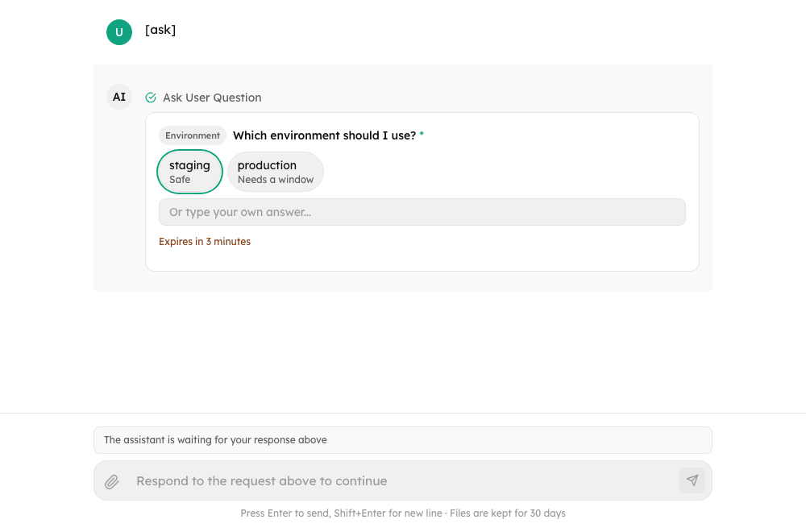Viewport: 806px width, 532px height.
Task: Click the green checkmark status icon
Action: (x=151, y=98)
